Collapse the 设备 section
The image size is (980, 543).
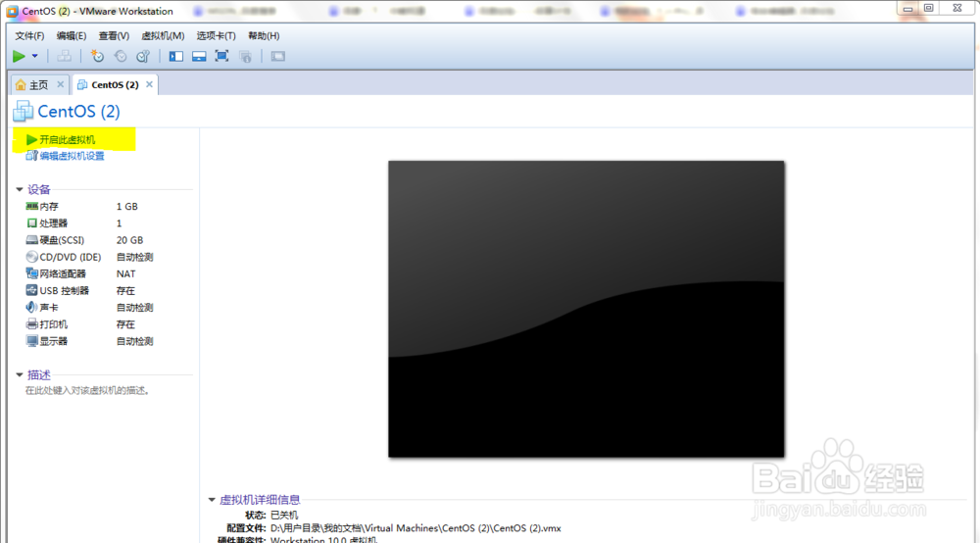(20, 189)
